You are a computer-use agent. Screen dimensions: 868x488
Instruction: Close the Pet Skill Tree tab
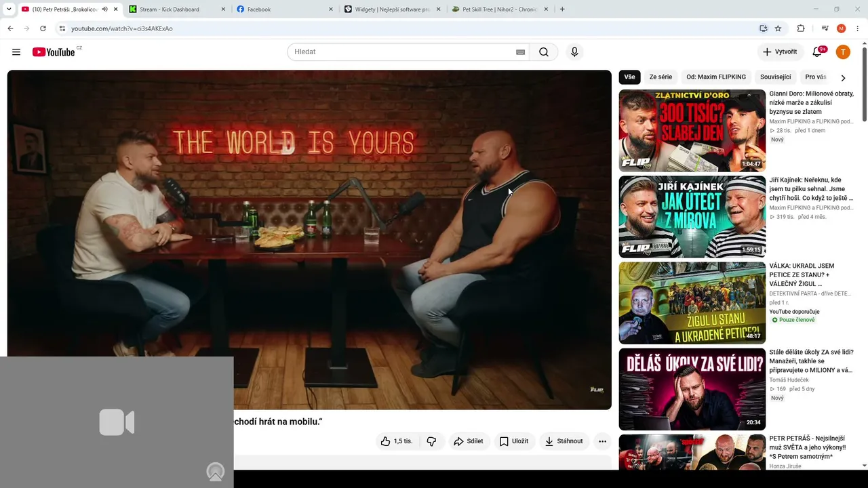tap(546, 9)
